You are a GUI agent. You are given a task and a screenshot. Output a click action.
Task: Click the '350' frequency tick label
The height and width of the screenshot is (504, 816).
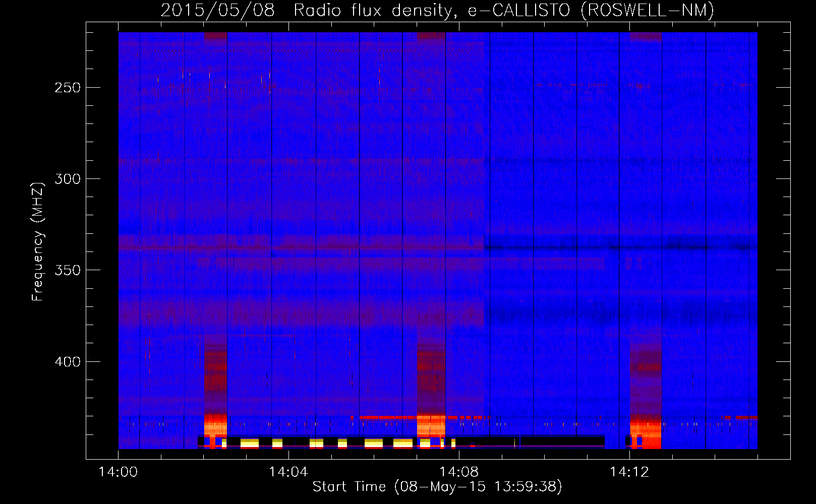click(68, 270)
